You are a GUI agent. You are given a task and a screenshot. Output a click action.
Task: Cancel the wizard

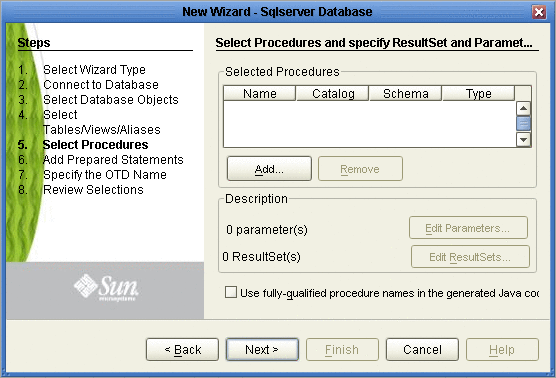[422, 350]
